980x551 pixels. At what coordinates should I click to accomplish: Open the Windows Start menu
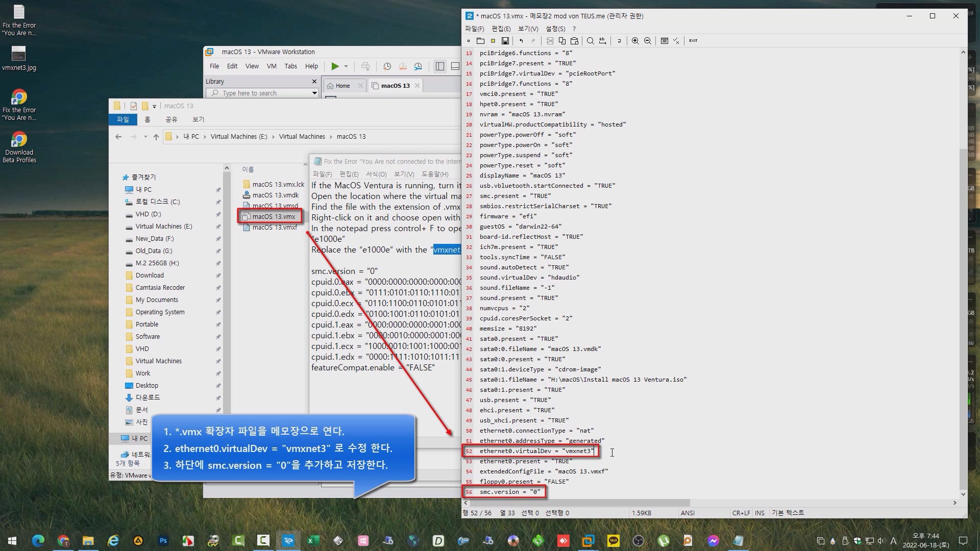pyautogui.click(x=12, y=541)
